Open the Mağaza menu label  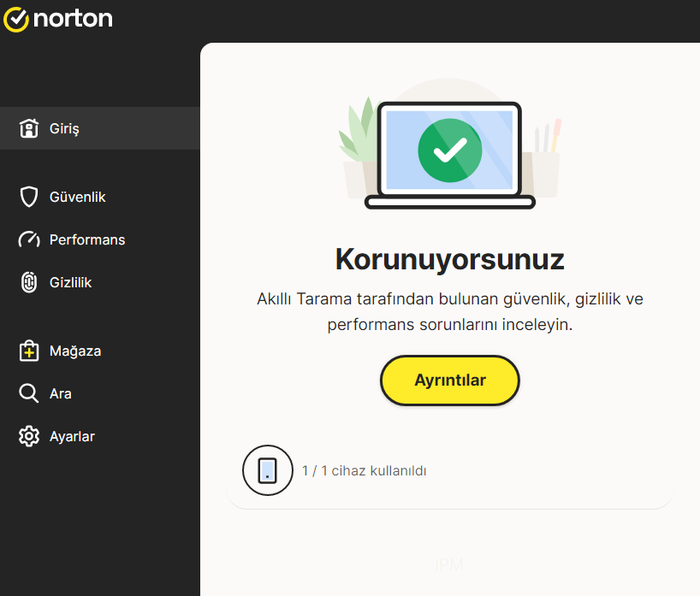click(75, 351)
